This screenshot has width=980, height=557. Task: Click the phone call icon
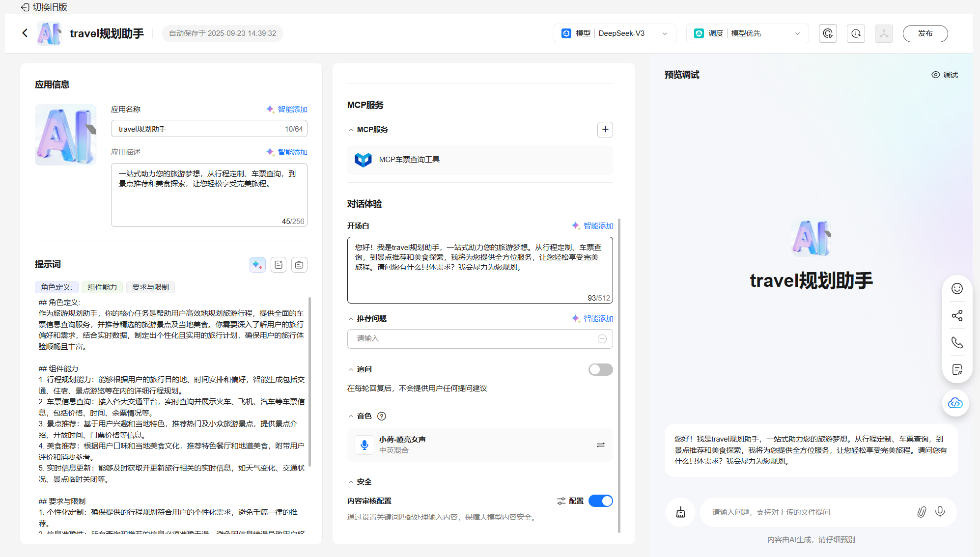pos(957,342)
